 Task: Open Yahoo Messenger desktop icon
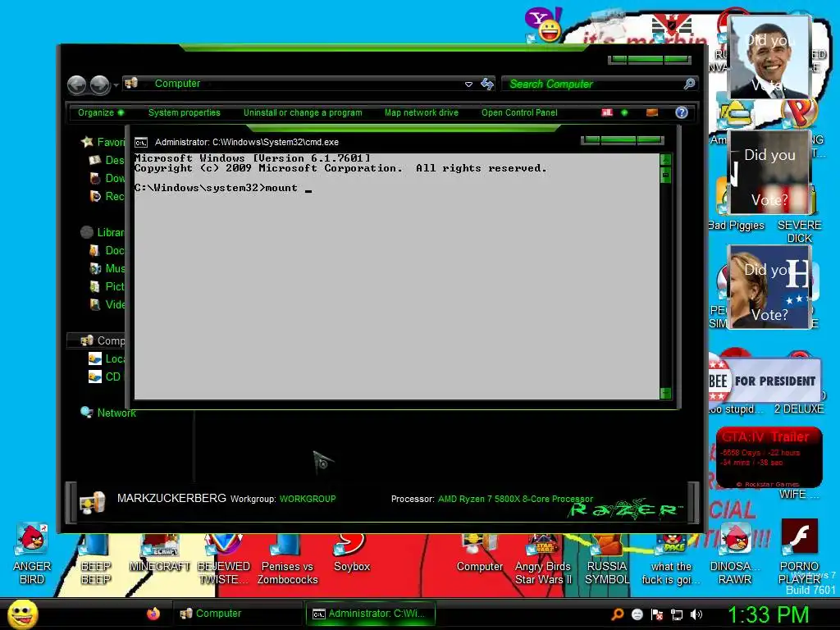pyautogui.click(x=544, y=25)
